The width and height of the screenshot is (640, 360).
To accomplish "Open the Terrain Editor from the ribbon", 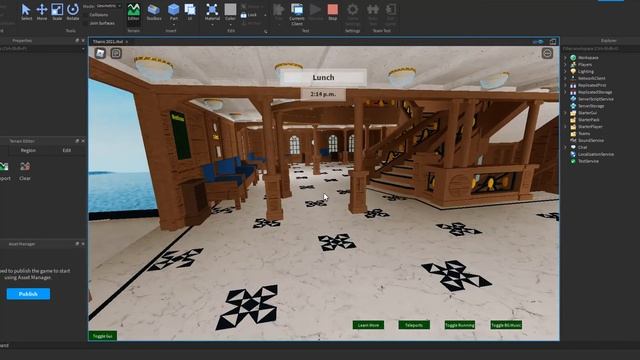I will (133, 11).
